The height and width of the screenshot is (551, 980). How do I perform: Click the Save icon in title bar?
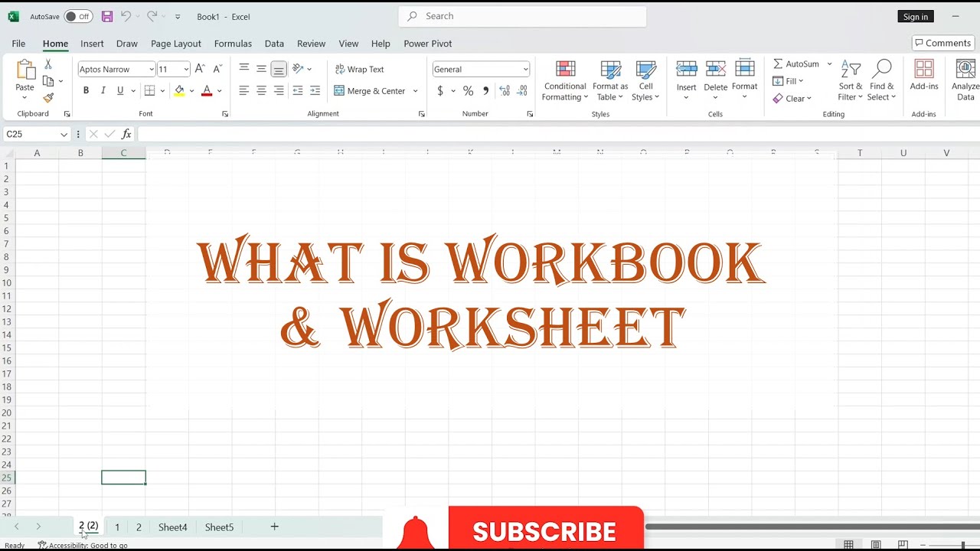click(107, 16)
